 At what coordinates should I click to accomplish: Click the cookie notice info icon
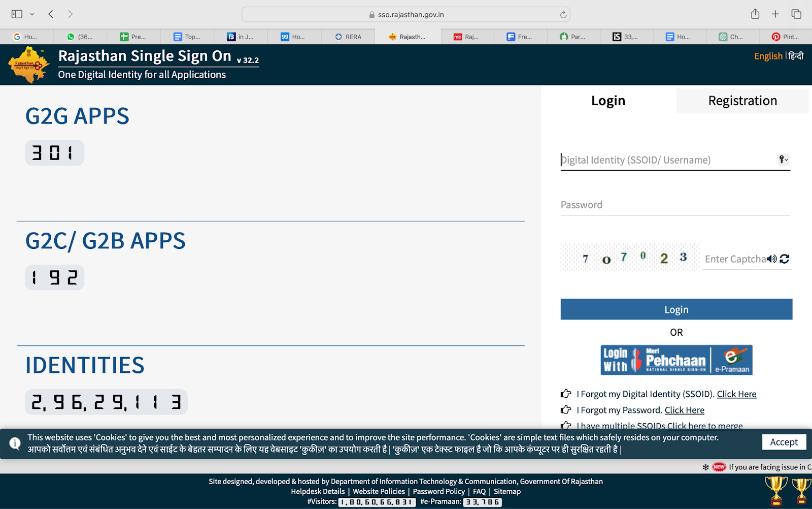tap(15, 443)
